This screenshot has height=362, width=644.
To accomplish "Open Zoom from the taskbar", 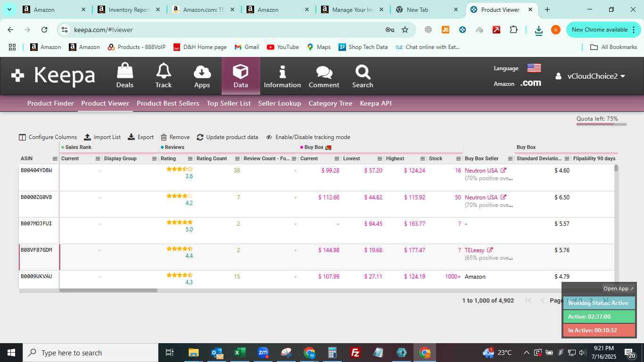I will (263, 353).
